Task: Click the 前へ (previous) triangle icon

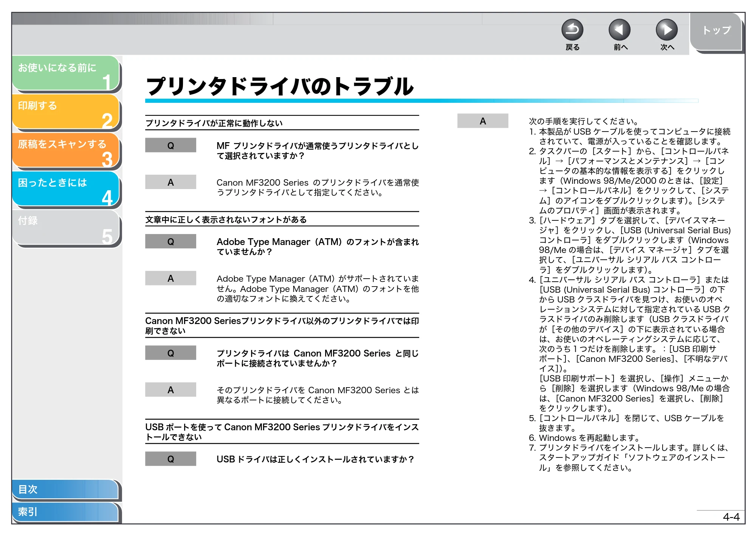Action: [620, 30]
